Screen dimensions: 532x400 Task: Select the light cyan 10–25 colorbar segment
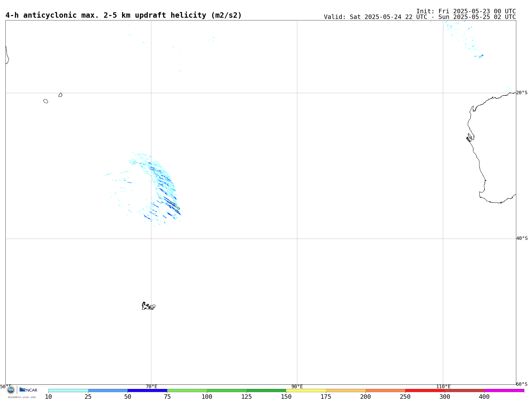coord(68,390)
